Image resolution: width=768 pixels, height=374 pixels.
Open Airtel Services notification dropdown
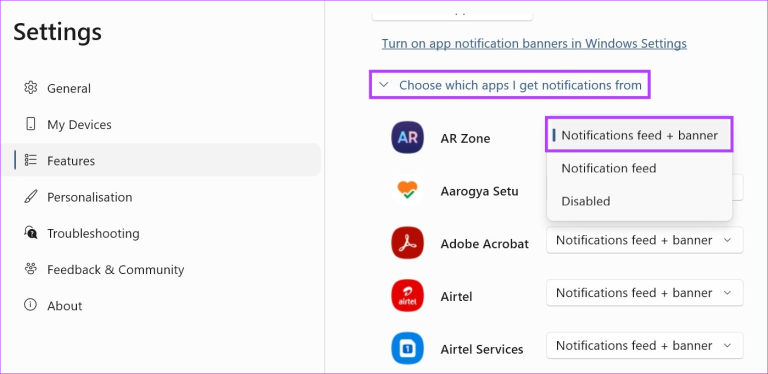pyautogui.click(x=645, y=346)
